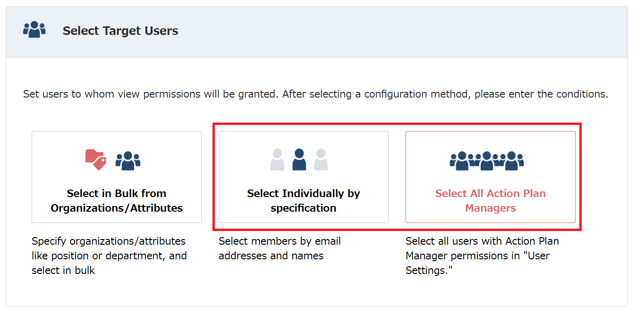Viewport: 644px width, 314px height.
Task: Click the dark center person icon
Action: click(x=299, y=159)
